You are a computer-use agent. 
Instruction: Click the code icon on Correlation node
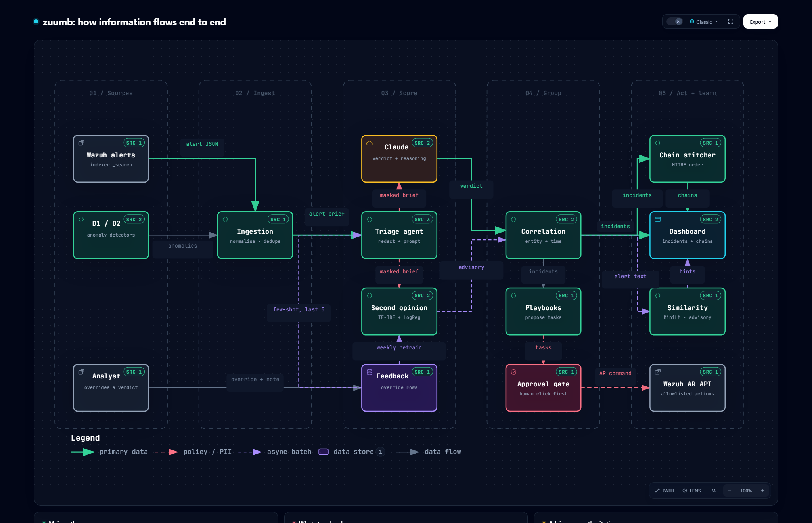[514, 219]
